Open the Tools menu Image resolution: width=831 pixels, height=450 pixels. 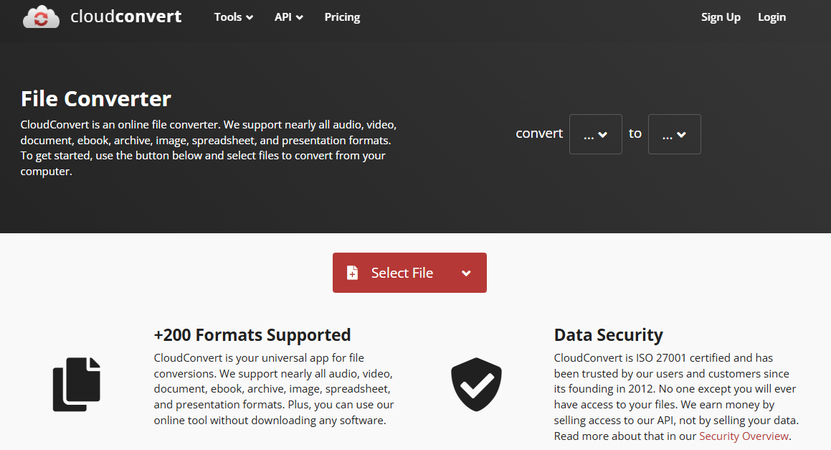(x=228, y=17)
